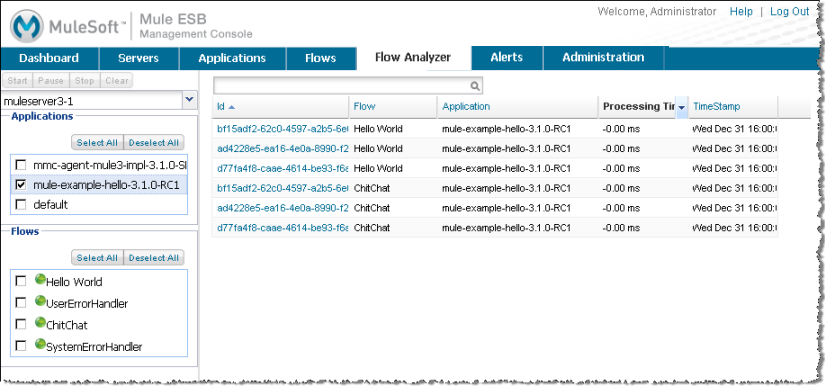Viewport: 825px width, 386px height.
Task: Open the Processing Time column menu arrow
Action: (x=682, y=107)
